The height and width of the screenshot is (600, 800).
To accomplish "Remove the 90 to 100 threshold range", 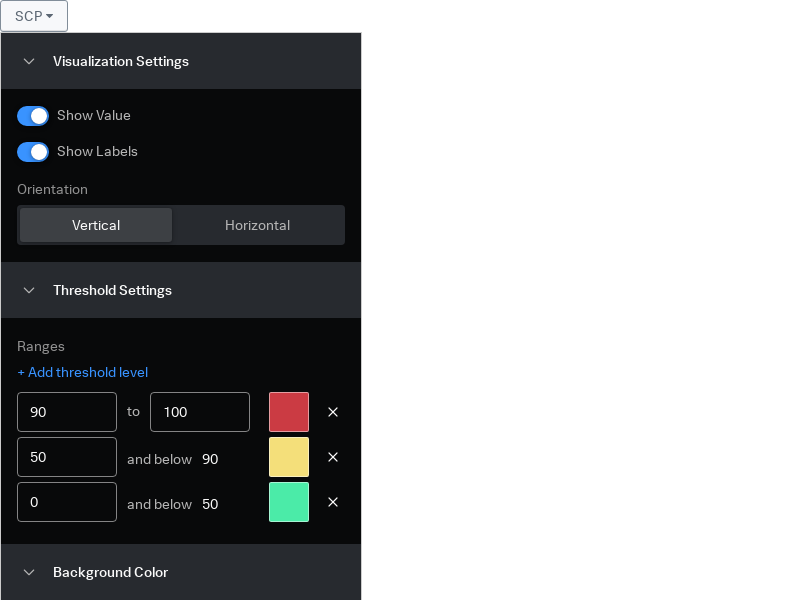I will click(x=333, y=412).
